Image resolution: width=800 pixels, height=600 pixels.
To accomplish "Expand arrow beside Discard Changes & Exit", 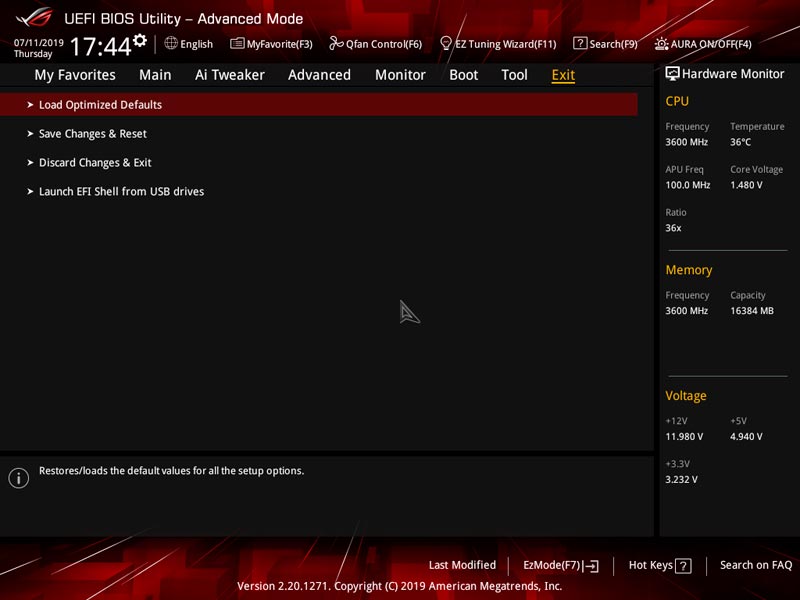I will tap(30, 163).
